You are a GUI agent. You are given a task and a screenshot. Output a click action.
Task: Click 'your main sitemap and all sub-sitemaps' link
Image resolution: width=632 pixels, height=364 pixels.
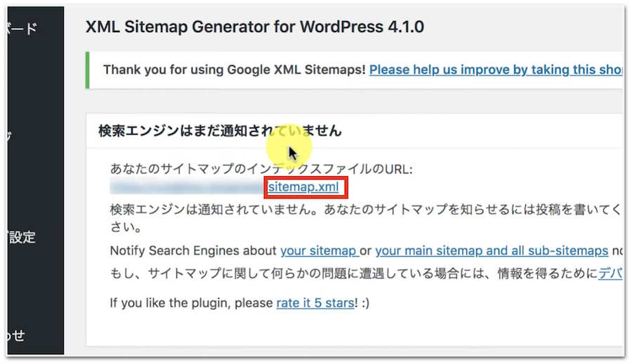pos(492,250)
